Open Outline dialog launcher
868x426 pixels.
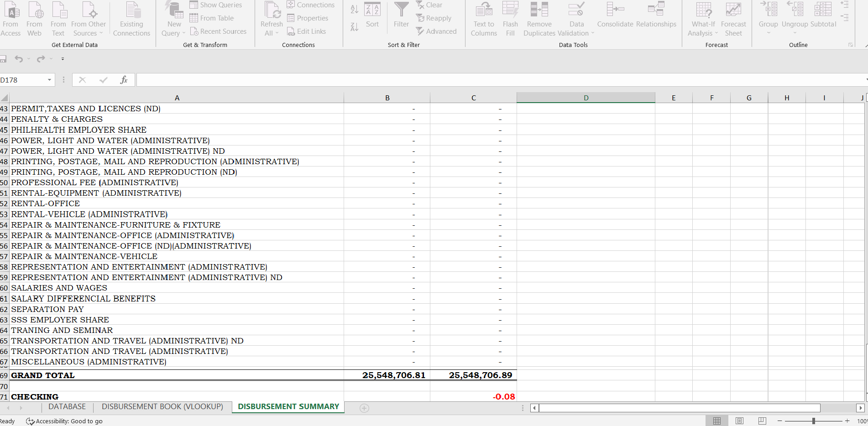(x=851, y=45)
